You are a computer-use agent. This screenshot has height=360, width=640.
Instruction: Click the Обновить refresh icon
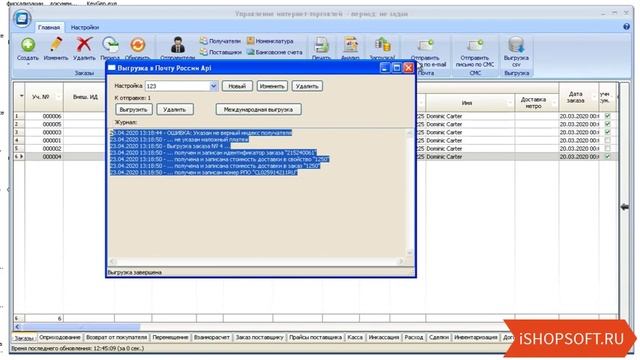(138, 44)
